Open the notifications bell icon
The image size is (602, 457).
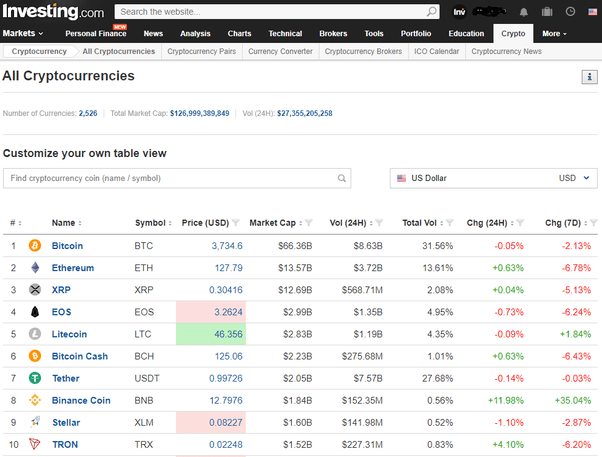[524, 12]
